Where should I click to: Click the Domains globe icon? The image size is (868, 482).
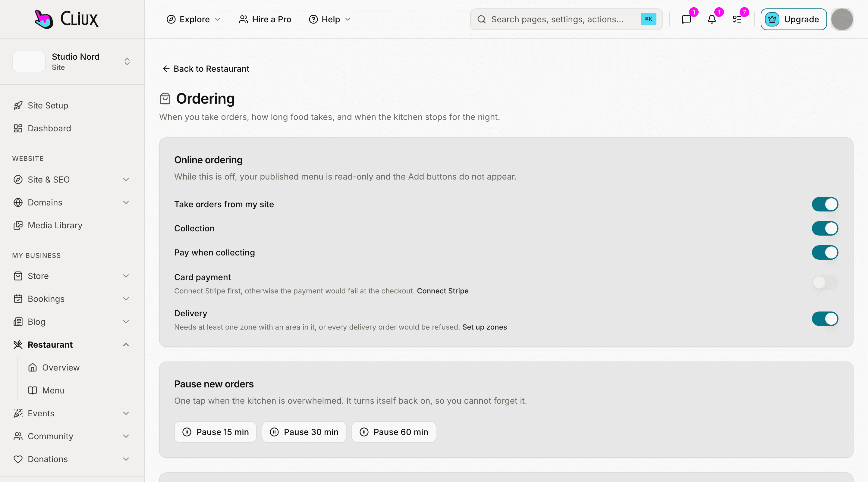click(x=18, y=202)
